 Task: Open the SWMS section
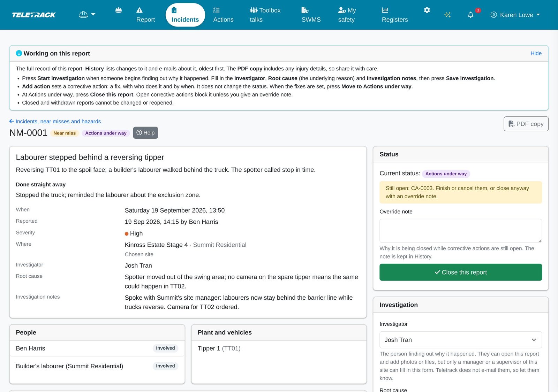(311, 15)
